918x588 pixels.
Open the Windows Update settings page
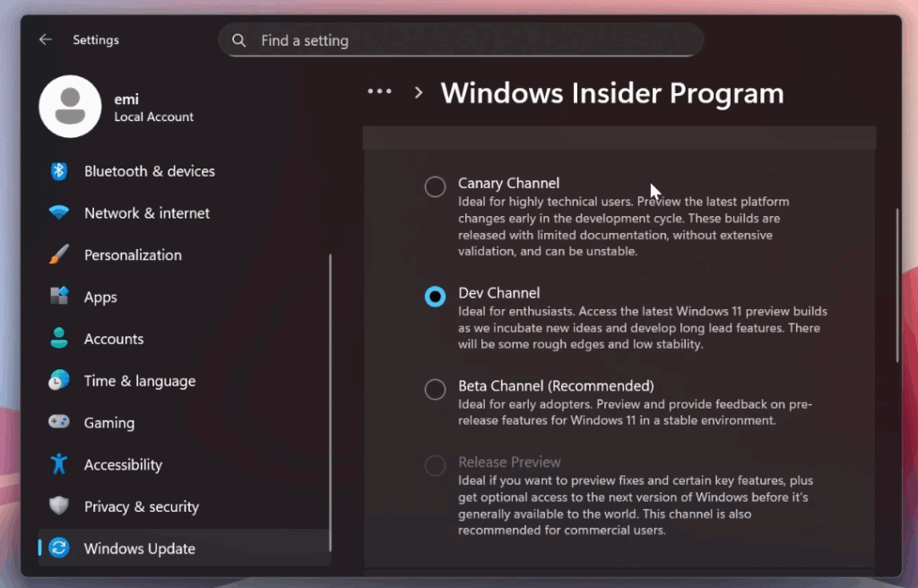(139, 549)
